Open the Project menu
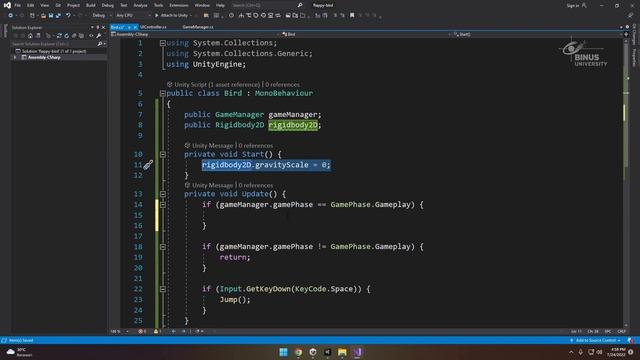 click(73, 5)
